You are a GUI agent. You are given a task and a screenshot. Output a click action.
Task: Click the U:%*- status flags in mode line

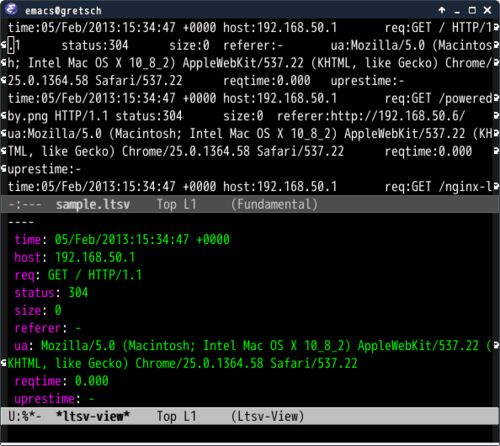(25, 416)
